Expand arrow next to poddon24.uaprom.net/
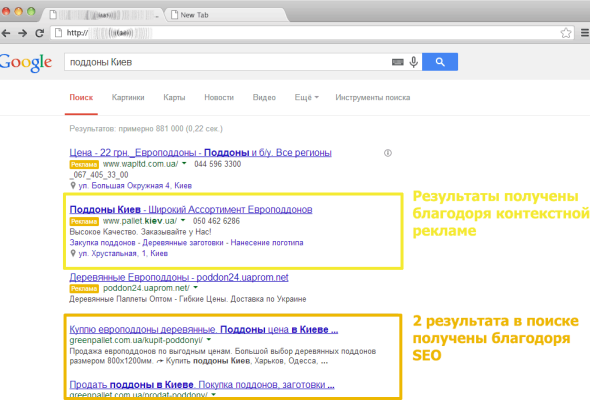 tap(195, 287)
